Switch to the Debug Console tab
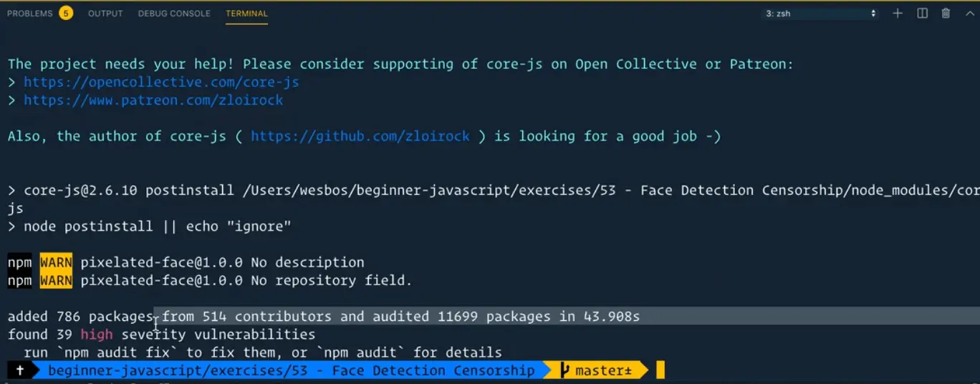Viewport: 980px width, 384px height. tap(174, 14)
